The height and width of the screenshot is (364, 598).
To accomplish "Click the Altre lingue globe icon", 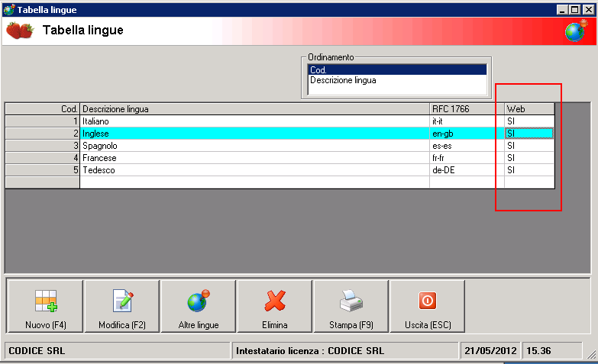I will click(199, 301).
